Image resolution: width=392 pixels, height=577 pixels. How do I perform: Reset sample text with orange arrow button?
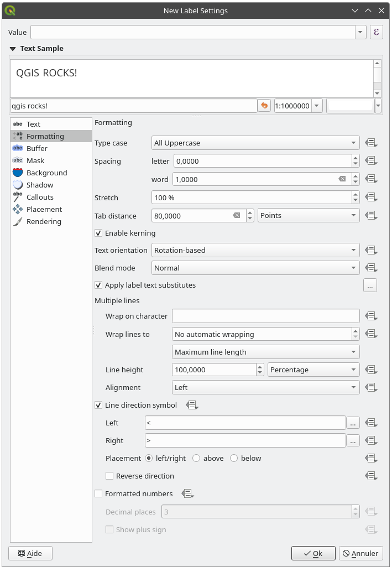click(x=264, y=106)
